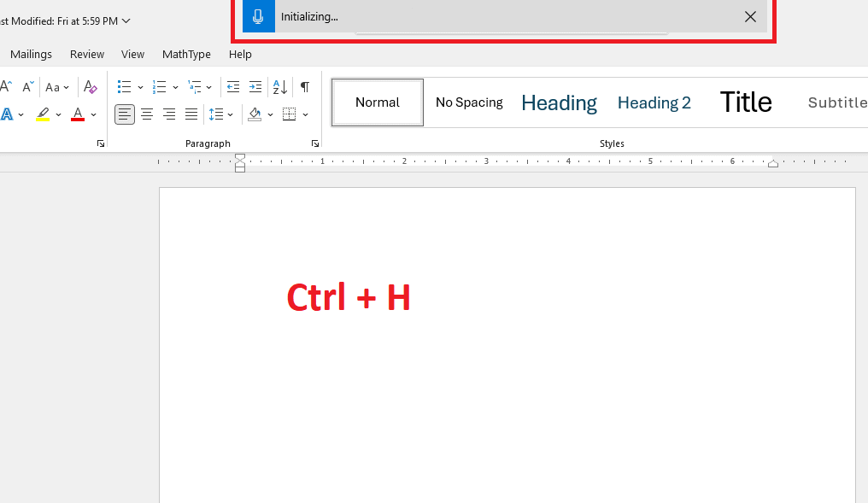Open the font color dropdown arrow
868x503 pixels.
pos(94,114)
